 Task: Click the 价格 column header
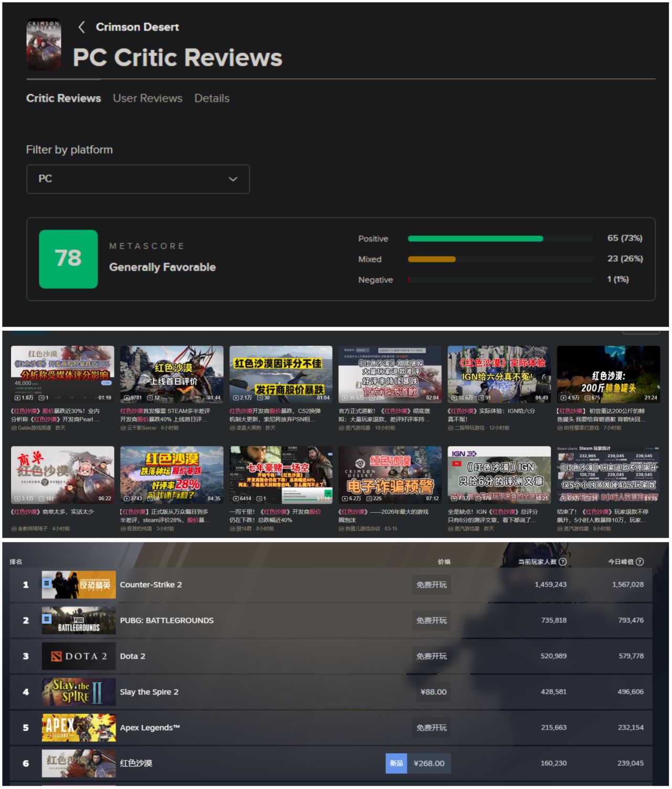(x=444, y=562)
